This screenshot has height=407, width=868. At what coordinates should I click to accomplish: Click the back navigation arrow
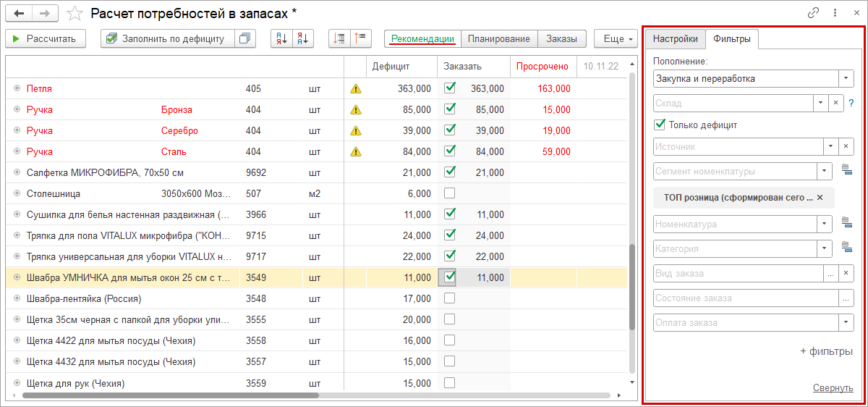[19, 14]
